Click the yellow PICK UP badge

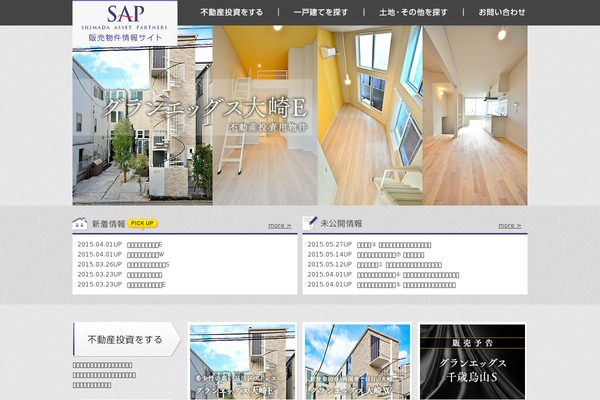(x=142, y=224)
